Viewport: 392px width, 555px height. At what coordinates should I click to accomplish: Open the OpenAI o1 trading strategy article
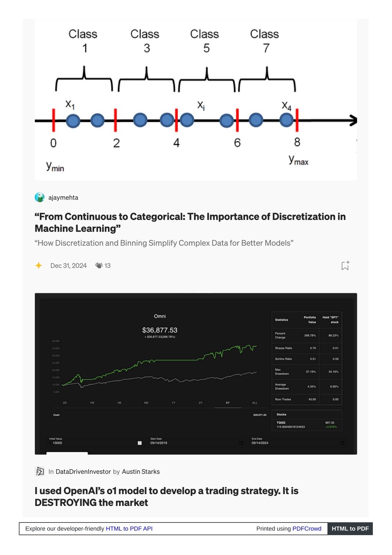click(x=167, y=497)
